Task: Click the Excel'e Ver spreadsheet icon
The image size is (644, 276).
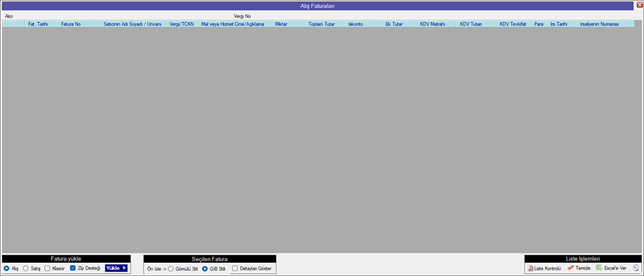Action: [599, 268]
